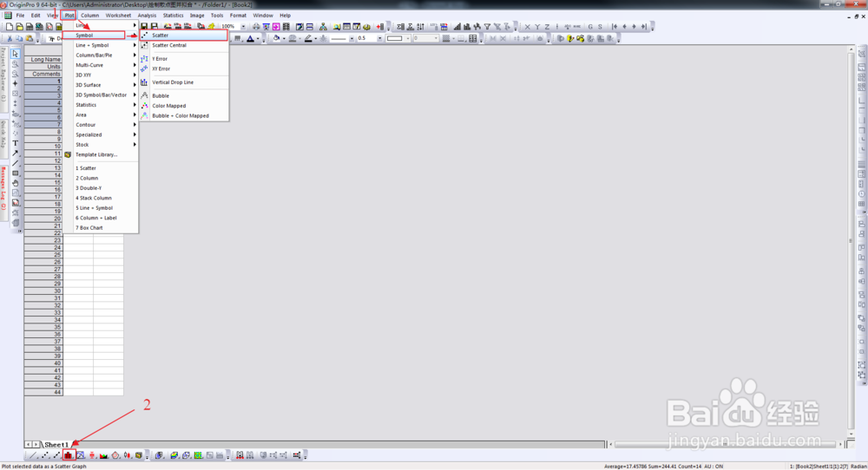Expand the Statistics plot submenu
Screen dimensions: 868x470
click(x=100, y=105)
